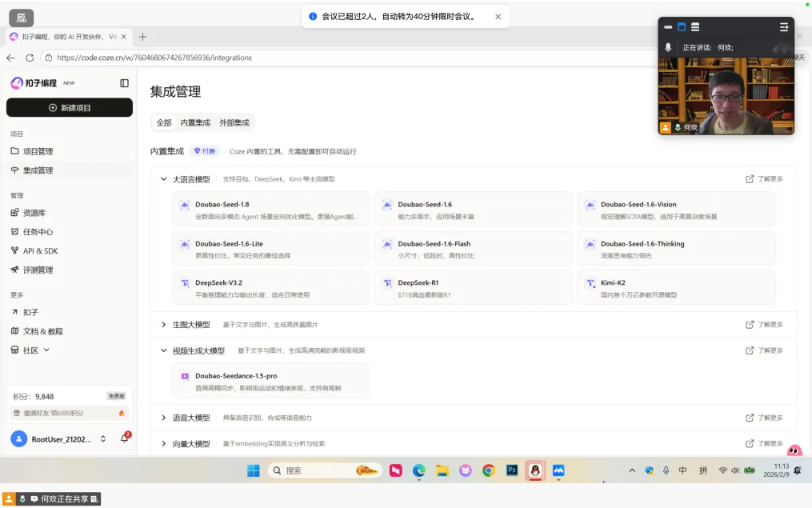Switch meeting window to list layout

695,27
